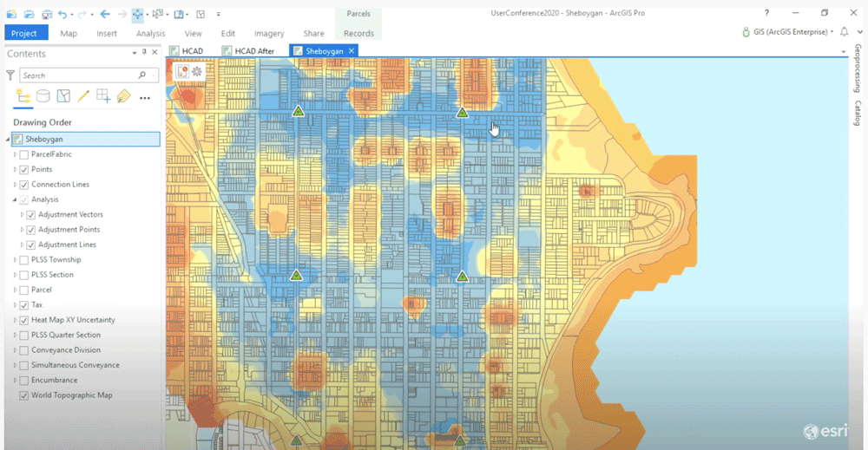This screenshot has width=868, height=450.
Task: Collapse the Analysis group layer
Action: click(15, 199)
